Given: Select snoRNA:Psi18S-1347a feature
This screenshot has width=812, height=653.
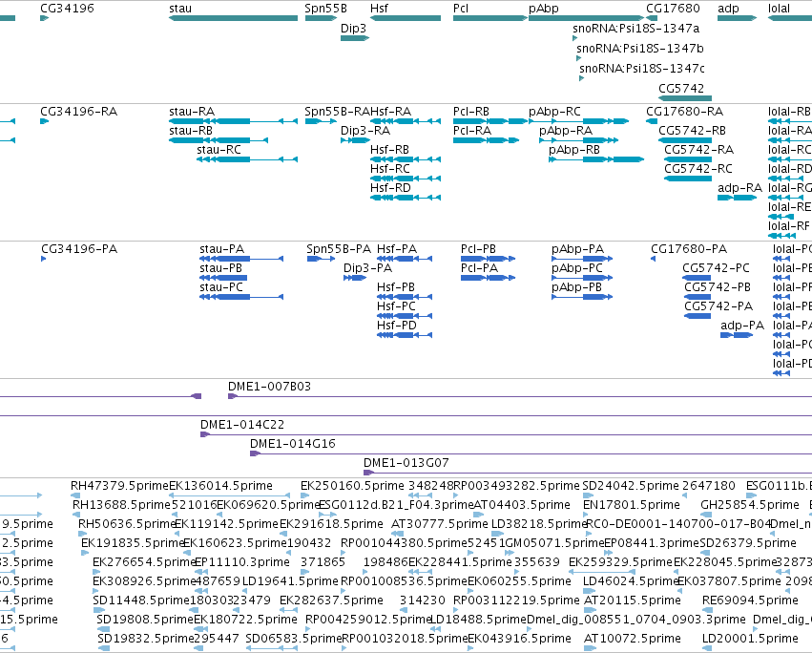Looking at the screenshot, I should [x=635, y=28].
